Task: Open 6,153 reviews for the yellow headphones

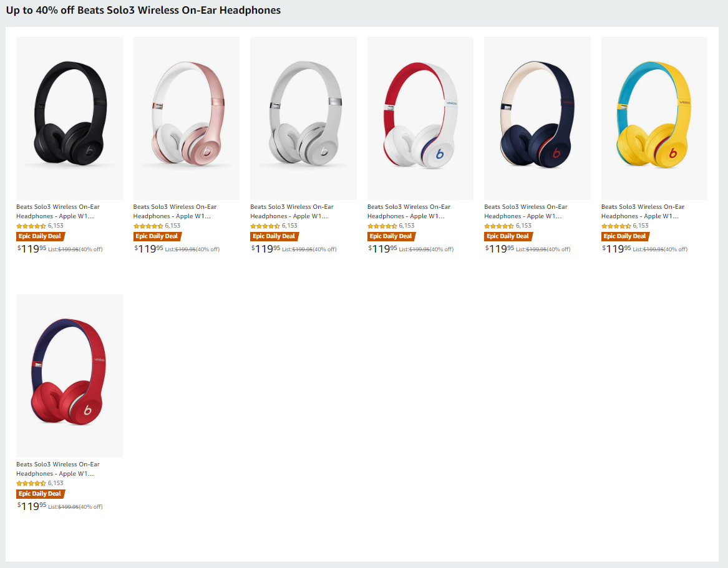Action: (x=641, y=226)
